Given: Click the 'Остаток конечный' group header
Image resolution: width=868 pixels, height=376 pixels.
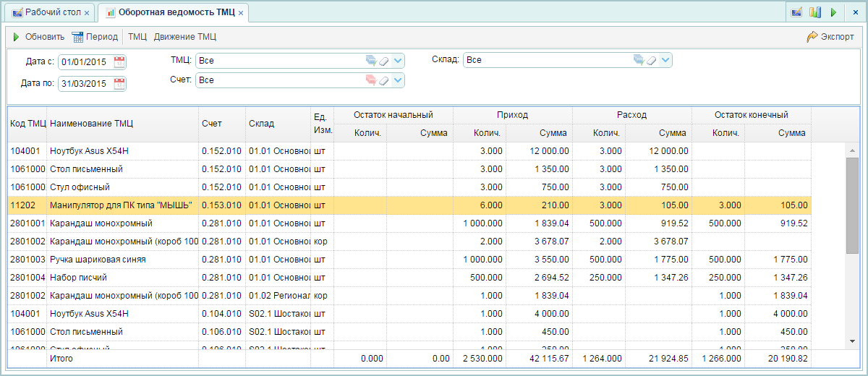Looking at the screenshot, I should click(x=751, y=115).
